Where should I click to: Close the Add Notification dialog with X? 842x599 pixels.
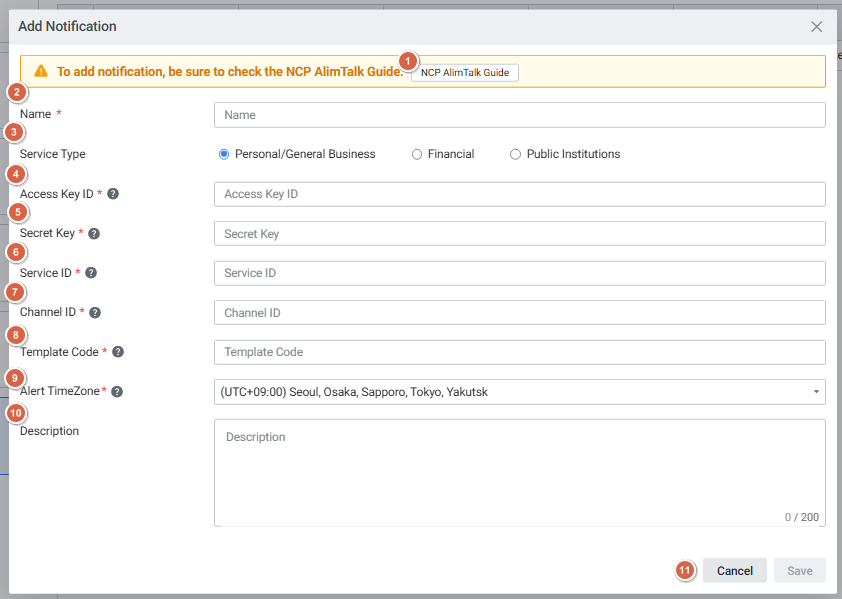[816, 27]
